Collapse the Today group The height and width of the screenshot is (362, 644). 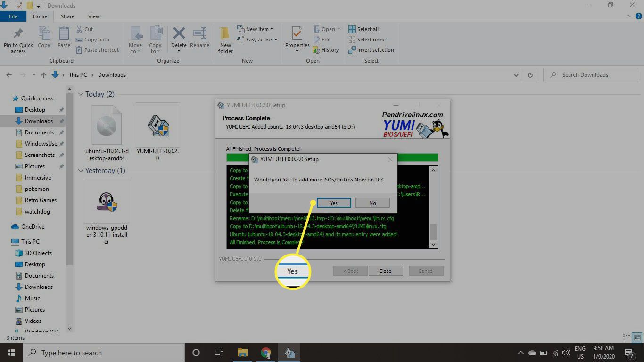click(81, 94)
